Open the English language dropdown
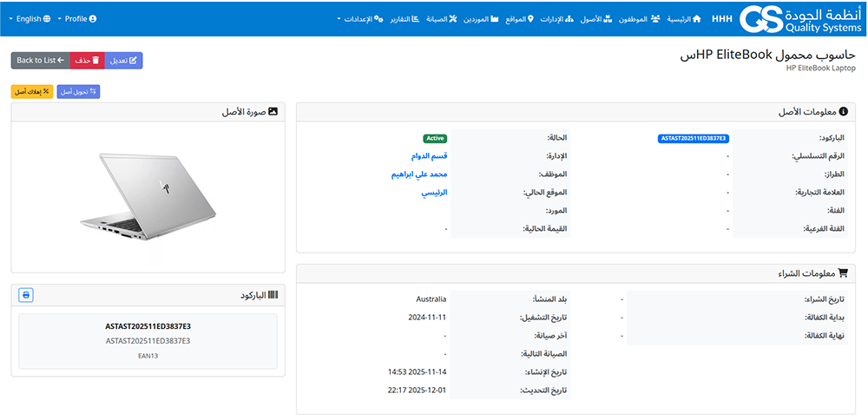 click(30, 18)
